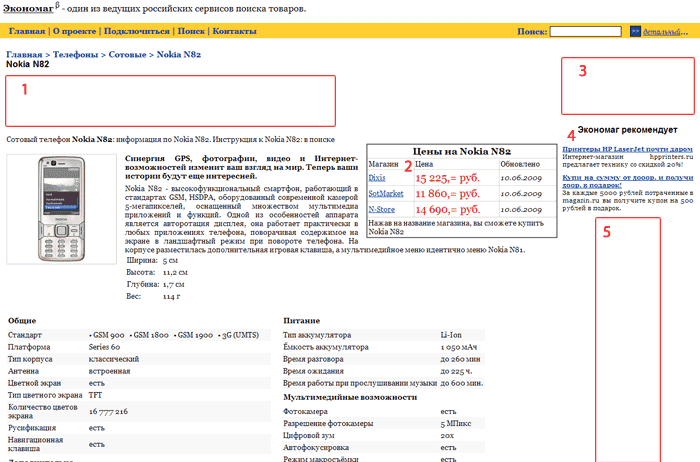
Task: Open the N-Store shop link
Action: pyautogui.click(x=382, y=209)
